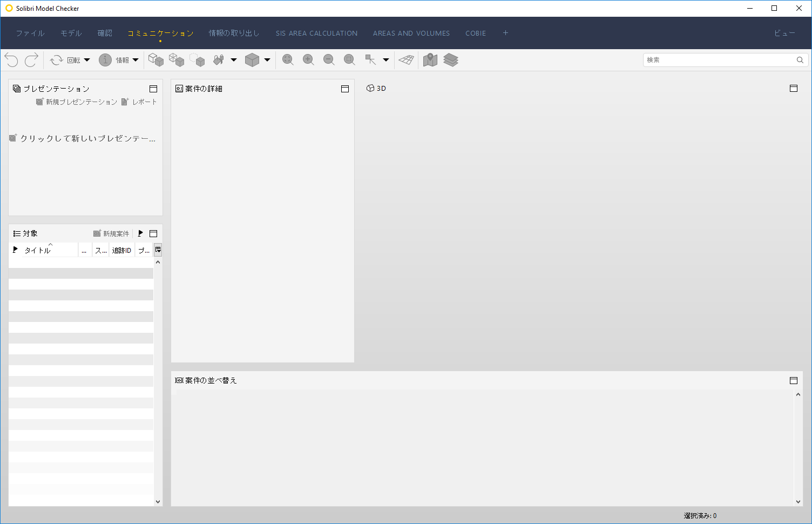812x524 pixels.
Task: Select the コミュニケーション tab
Action: [160, 33]
